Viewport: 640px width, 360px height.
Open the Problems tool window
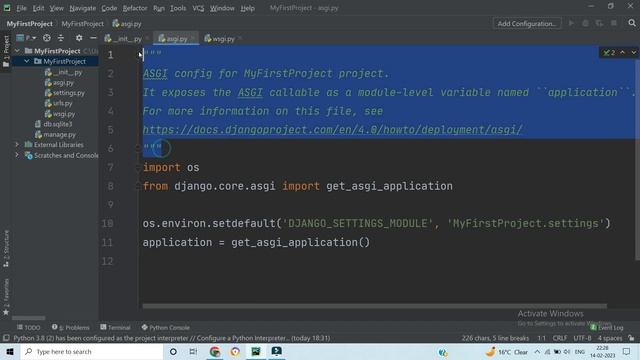[71, 327]
